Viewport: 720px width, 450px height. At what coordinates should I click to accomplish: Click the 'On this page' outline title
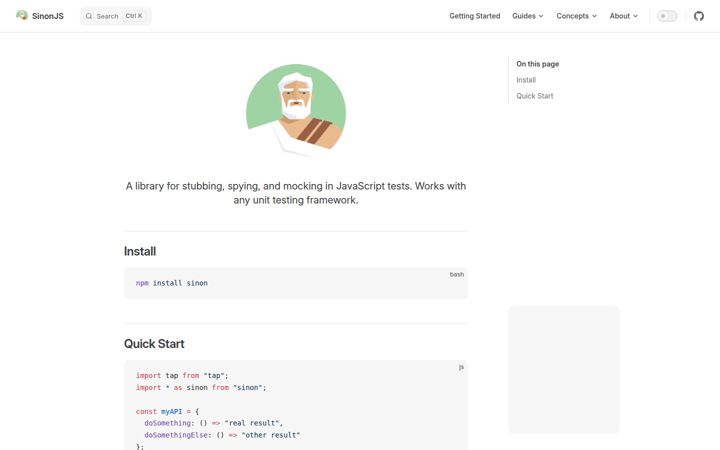point(537,64)
